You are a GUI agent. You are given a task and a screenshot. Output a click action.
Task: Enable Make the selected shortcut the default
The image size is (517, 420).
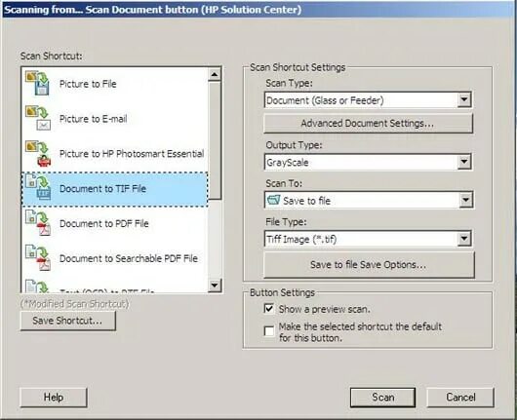pyautogui.click(x=269, y=330)
